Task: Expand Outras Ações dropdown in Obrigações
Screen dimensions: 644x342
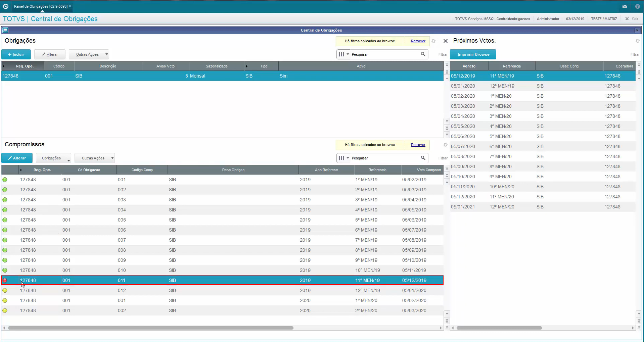Action: coord(89,54)
